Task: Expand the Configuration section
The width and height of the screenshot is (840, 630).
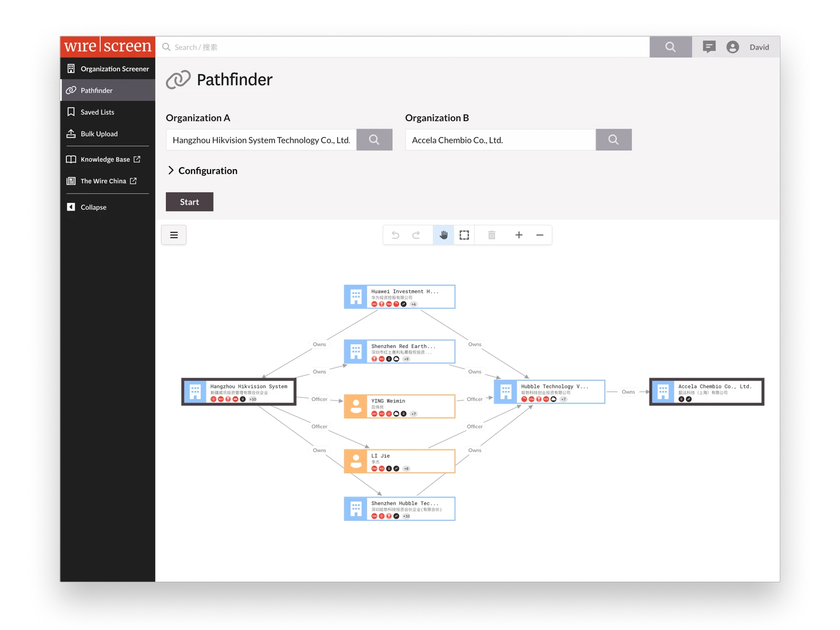Action: (x=202, y=171)
